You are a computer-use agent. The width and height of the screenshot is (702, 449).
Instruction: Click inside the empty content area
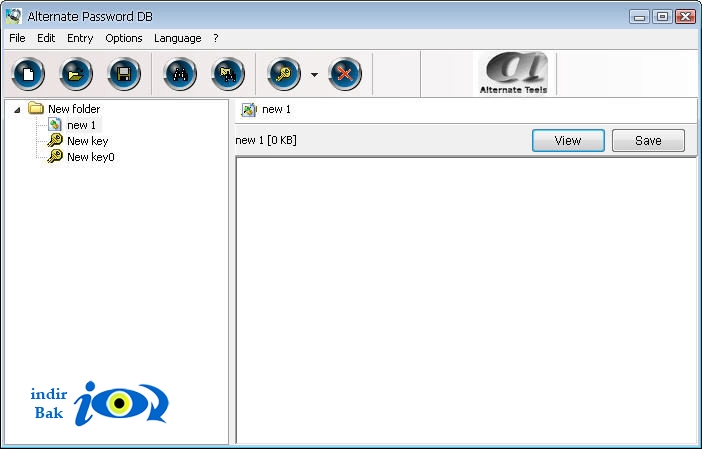(x=467, y=300)
